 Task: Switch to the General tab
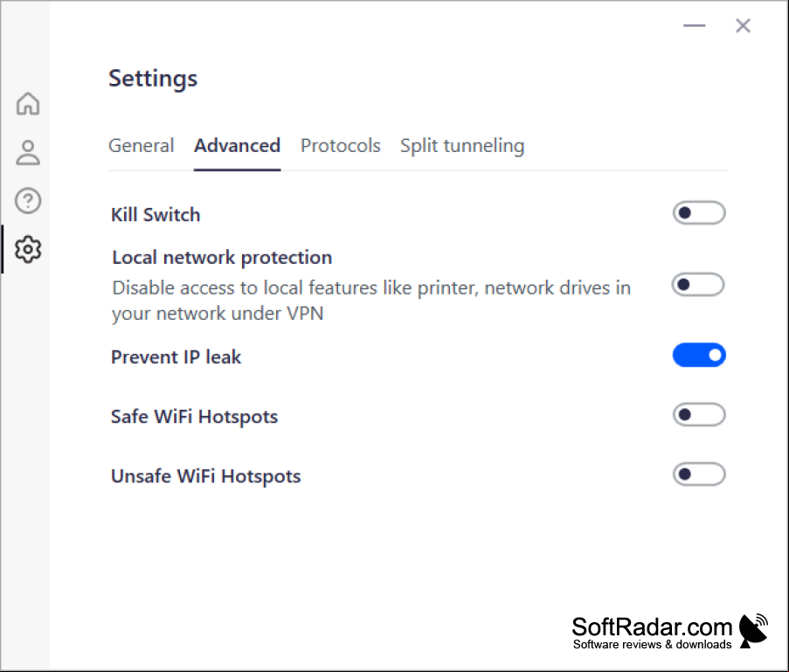tap(141, 146)
